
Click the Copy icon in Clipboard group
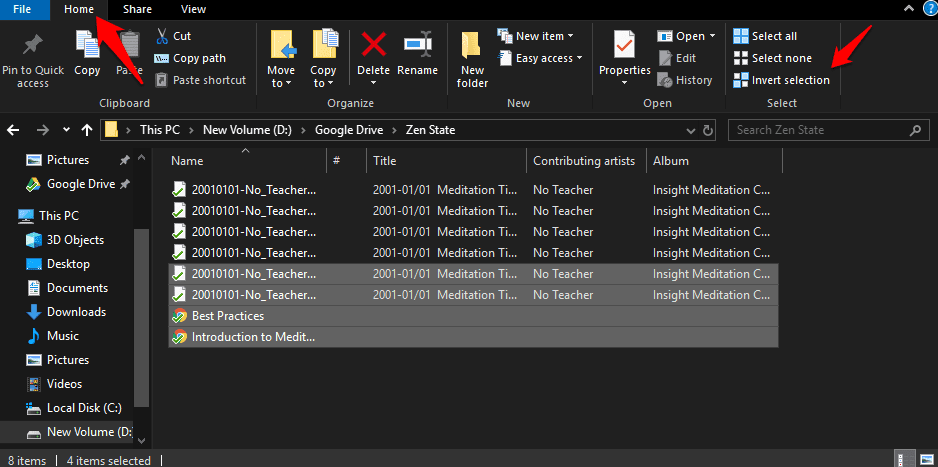pyautogui.click(x=87, y=45)
